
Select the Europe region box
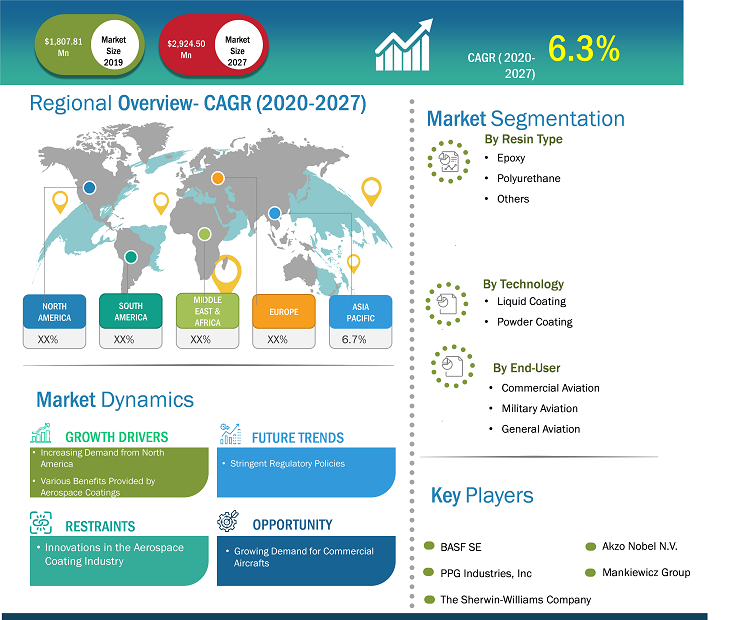click(x=284, y=321)
